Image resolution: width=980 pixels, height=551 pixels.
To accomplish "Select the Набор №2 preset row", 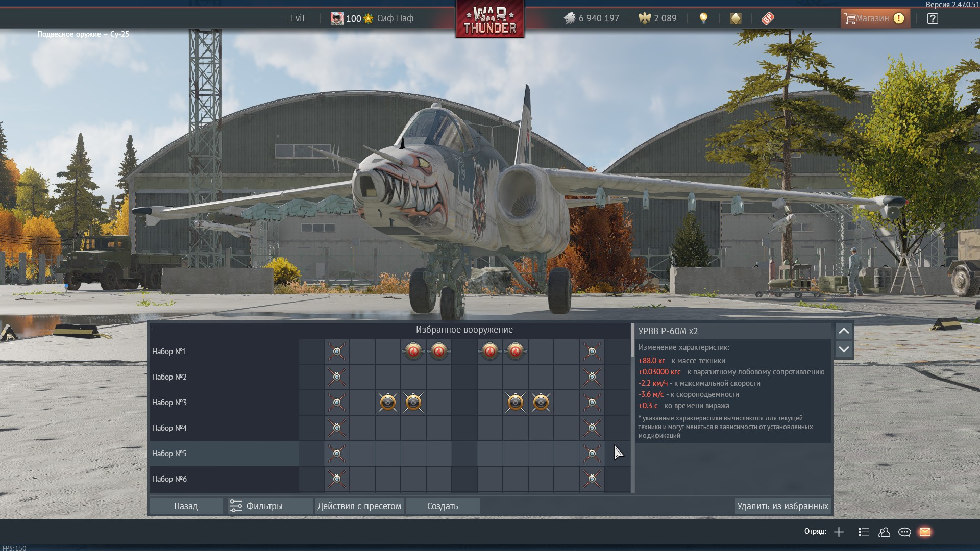I will (x=224, y=377).
